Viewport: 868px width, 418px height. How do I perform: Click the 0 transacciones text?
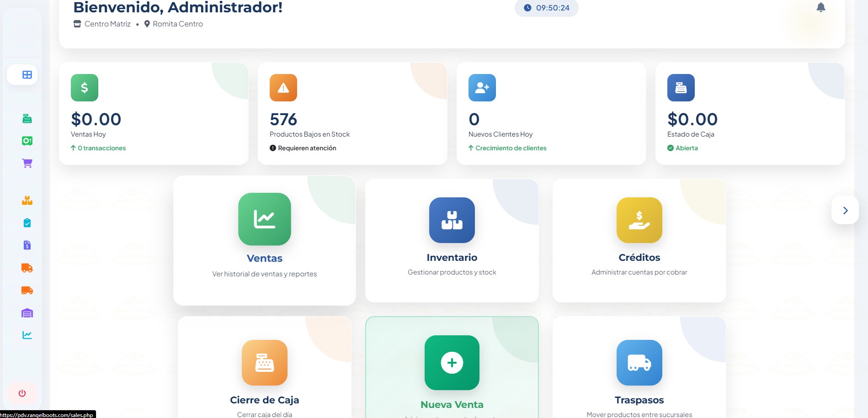(101, 148)
